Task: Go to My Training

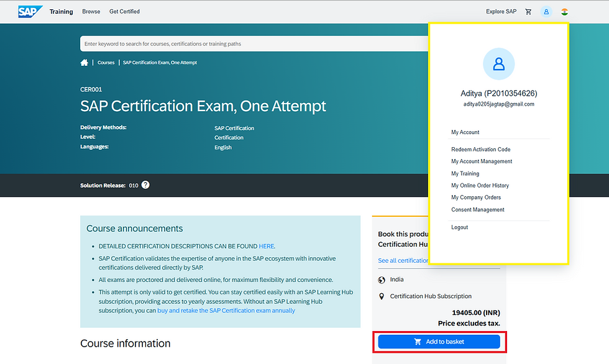Action: click(465, 173)
